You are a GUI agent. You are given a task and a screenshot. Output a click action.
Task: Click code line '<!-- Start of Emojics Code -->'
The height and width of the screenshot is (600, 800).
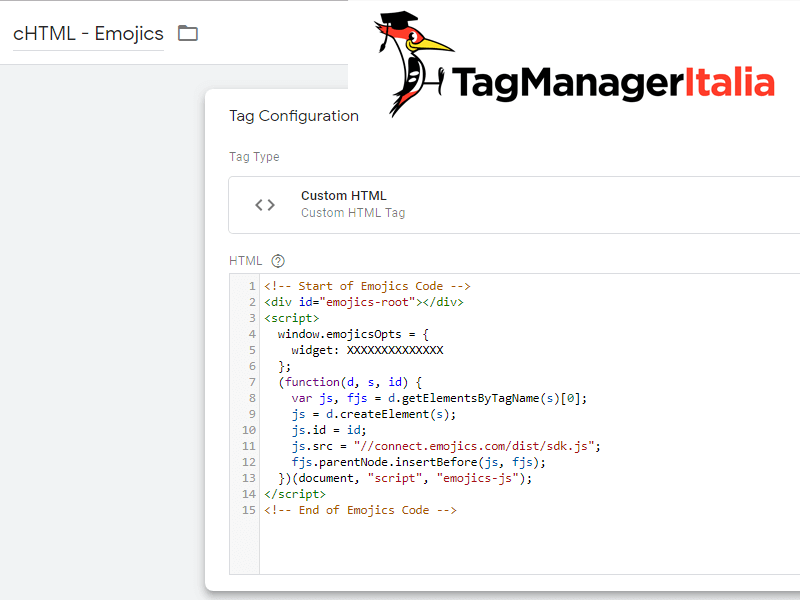tap(367, 286)
